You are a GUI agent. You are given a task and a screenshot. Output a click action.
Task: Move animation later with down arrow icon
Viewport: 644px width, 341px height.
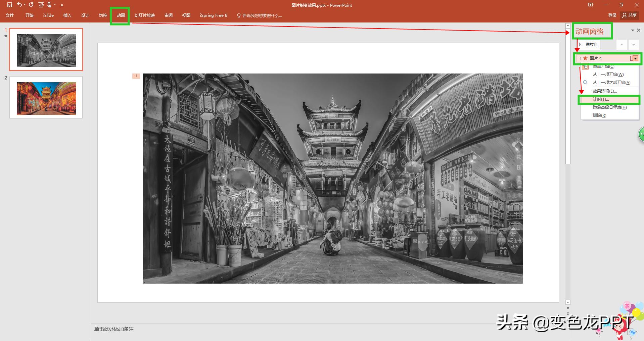pyautogui.click(x=634, y=44)
